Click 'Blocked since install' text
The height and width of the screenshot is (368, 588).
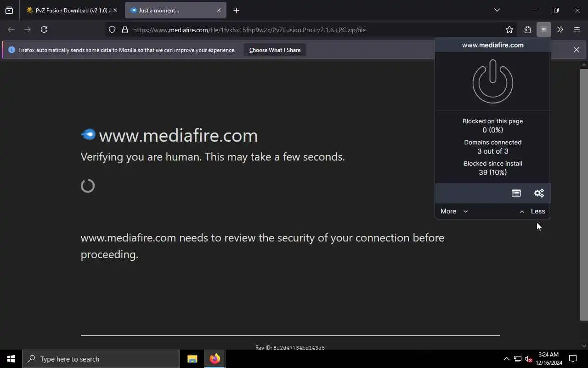tap(492, 163)
